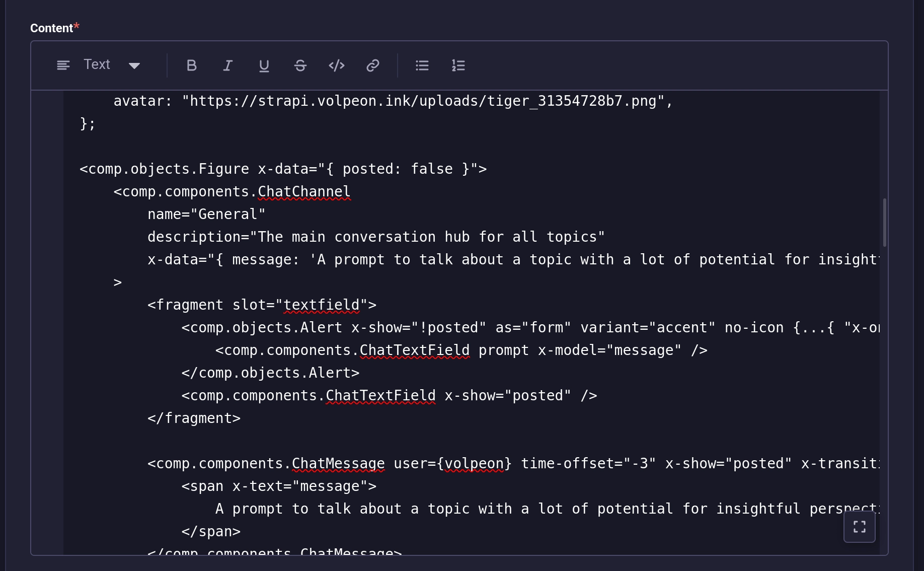Create a bulleted list
Image resolution: width=924 pixels, height=571 pixels.
(422, 65)
